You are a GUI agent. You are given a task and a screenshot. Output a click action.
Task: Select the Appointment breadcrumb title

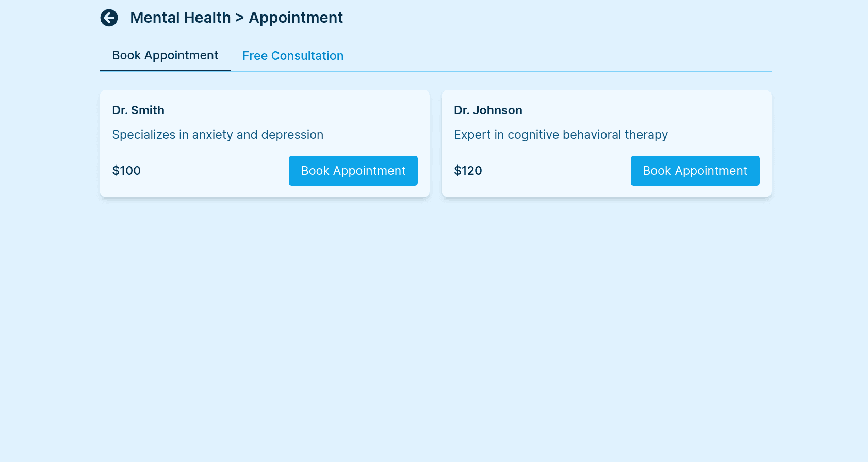click(x=296, y=18)
